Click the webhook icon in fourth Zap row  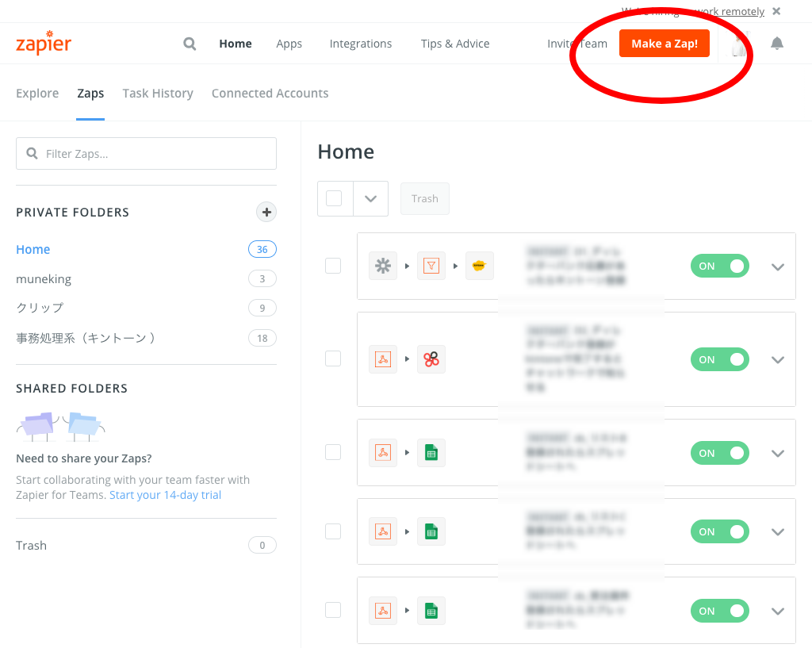coord(383,531)
